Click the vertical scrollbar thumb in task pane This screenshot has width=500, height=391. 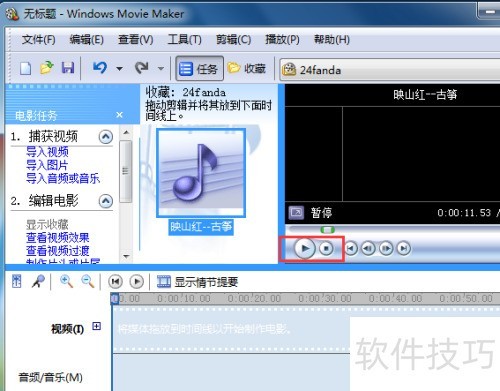click(x=126, y=171)
